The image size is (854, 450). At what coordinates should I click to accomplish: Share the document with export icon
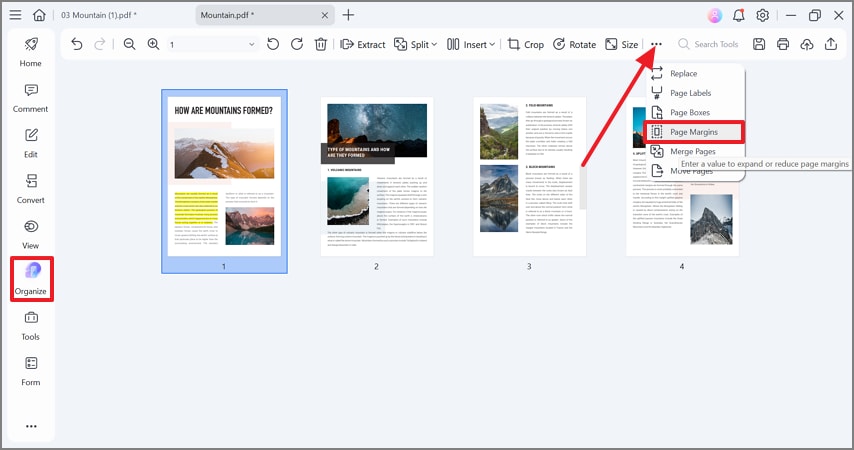pos(831,44)
